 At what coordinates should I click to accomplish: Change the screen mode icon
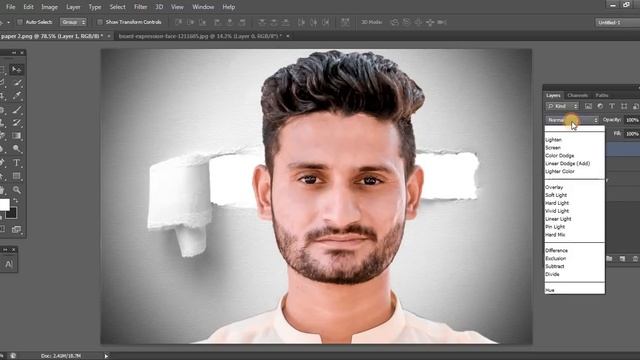[16, 229]
